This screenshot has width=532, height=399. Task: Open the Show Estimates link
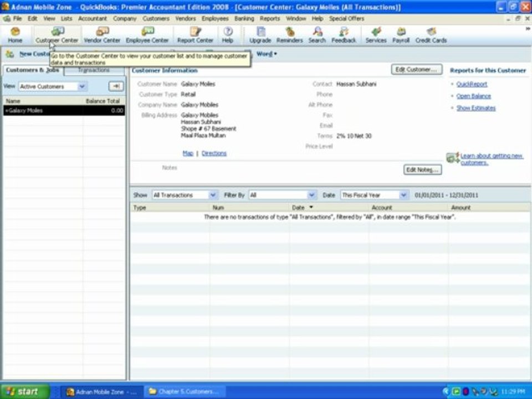(x=475, y=108)
